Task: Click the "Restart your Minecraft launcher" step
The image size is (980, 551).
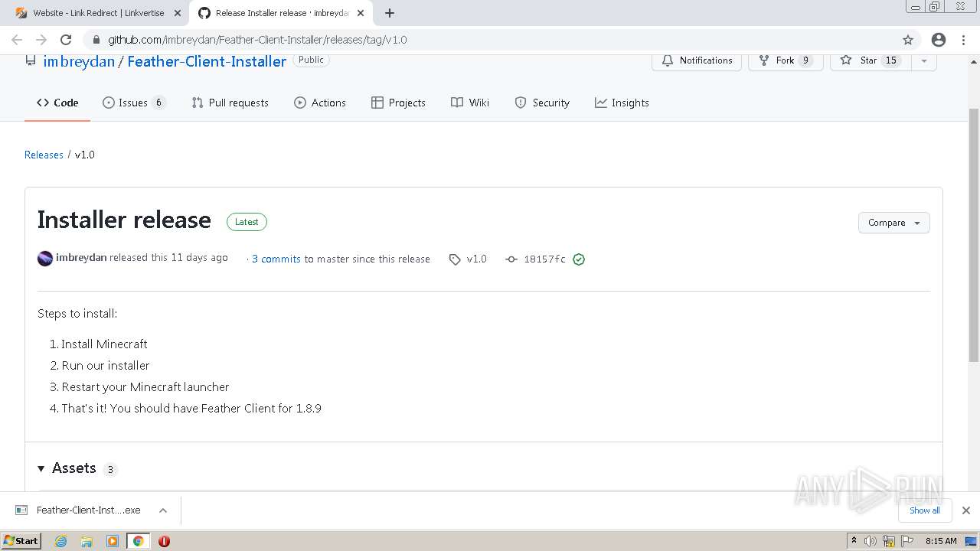Action: pos(145,387)
